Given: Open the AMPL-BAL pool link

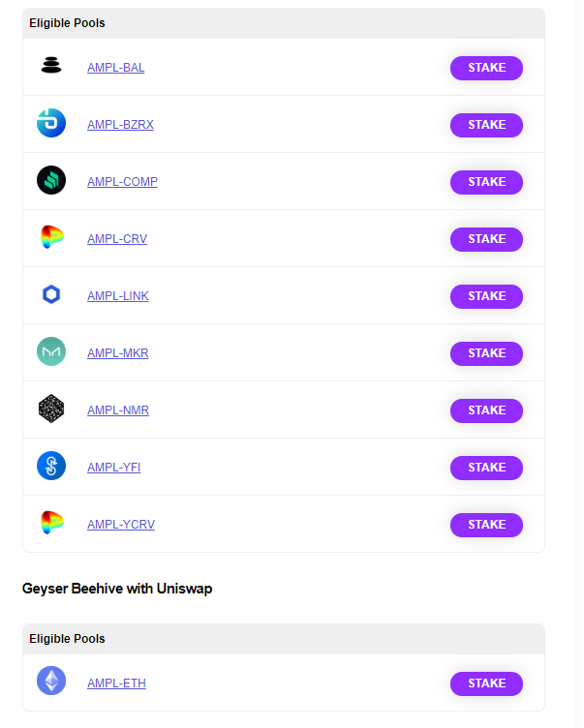Looking at the screenshot, I should tap(115, 68).
